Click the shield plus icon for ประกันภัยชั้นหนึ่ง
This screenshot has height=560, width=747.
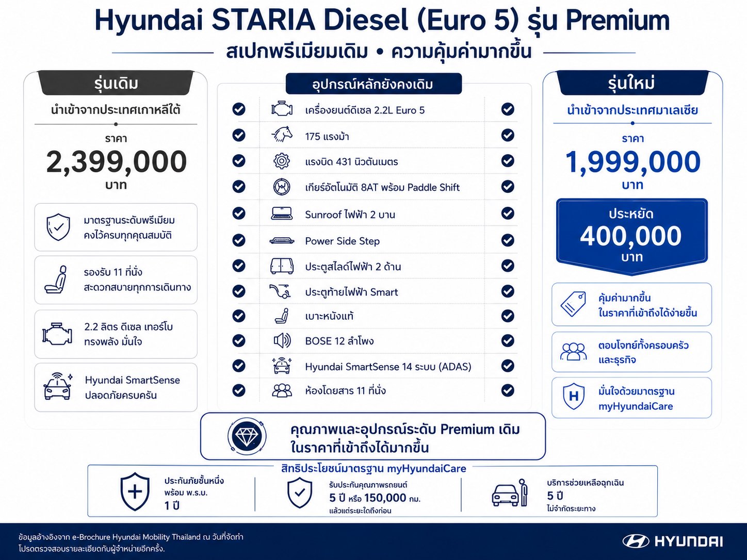pos(135,492)
